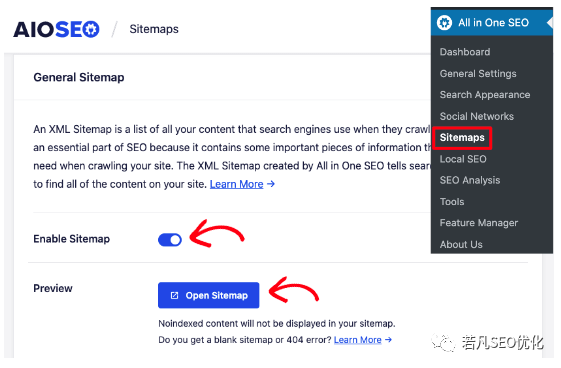Image resolution: width=561 pixels, height=368 pixels.
Task: Click the Sitemaps breadcrumb title
Action: [154, 29]
